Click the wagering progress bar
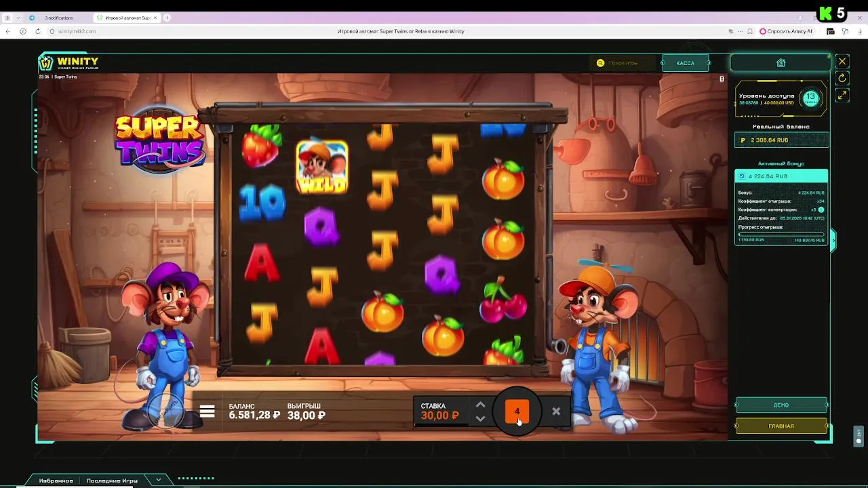868x488 pixels. point(781,234)
